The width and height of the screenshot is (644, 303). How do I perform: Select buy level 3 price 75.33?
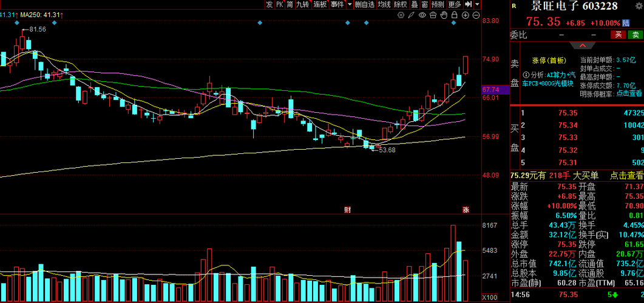click(x=567, y=138)
